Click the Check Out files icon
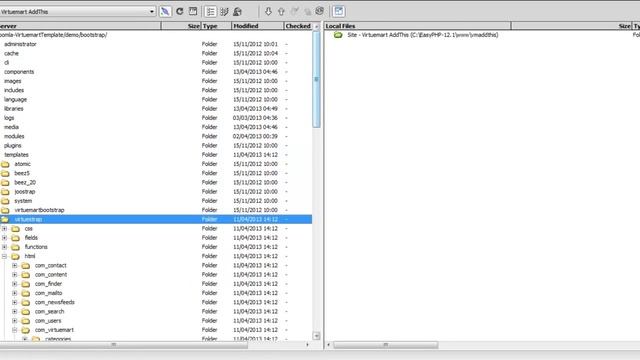This screenshot has height=360, width=640. pyautogui.click(x=295, y=11)
